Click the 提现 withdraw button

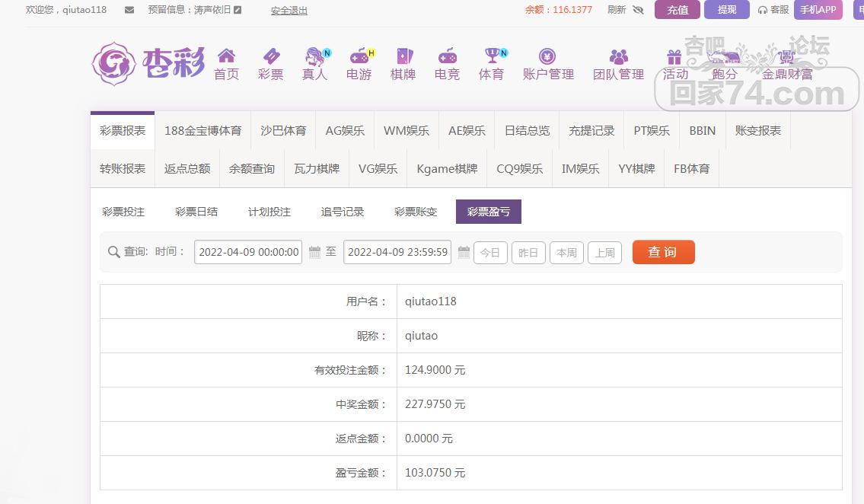[x=727, y=10]
